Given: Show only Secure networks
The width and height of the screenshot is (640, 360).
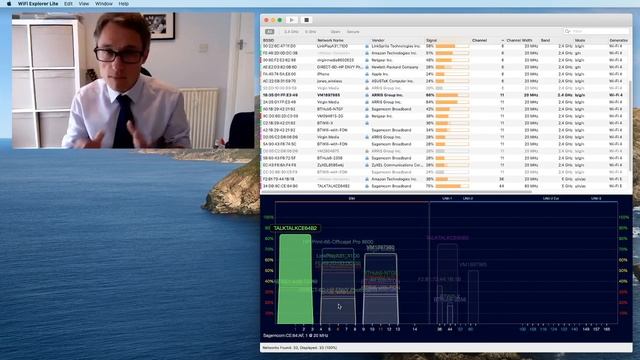Looking at the screenshot, I should tap(353, 32).
